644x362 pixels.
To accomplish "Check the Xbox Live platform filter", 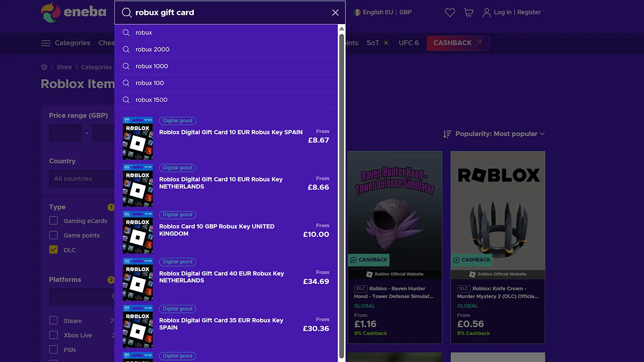I will click(x=54, y=335).
